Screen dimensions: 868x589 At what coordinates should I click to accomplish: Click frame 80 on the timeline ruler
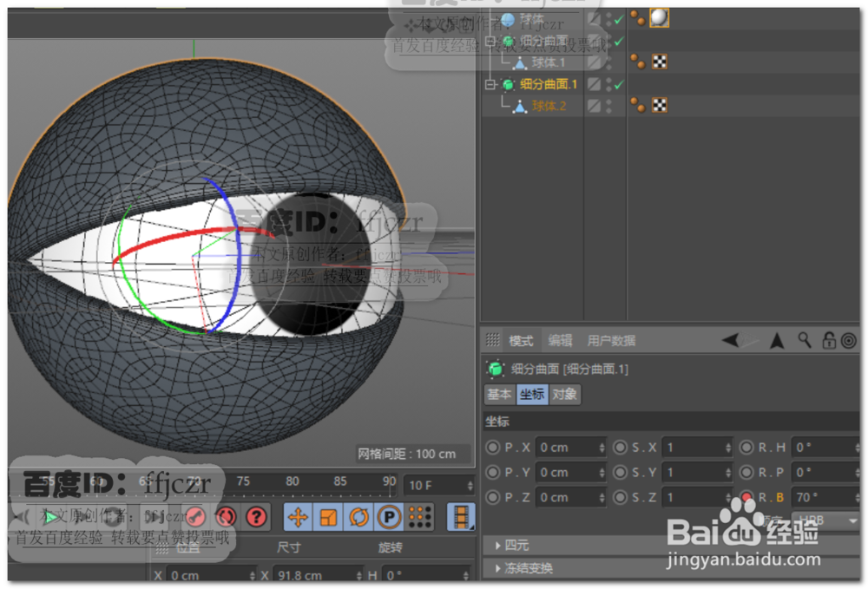[x=293, y=481]
